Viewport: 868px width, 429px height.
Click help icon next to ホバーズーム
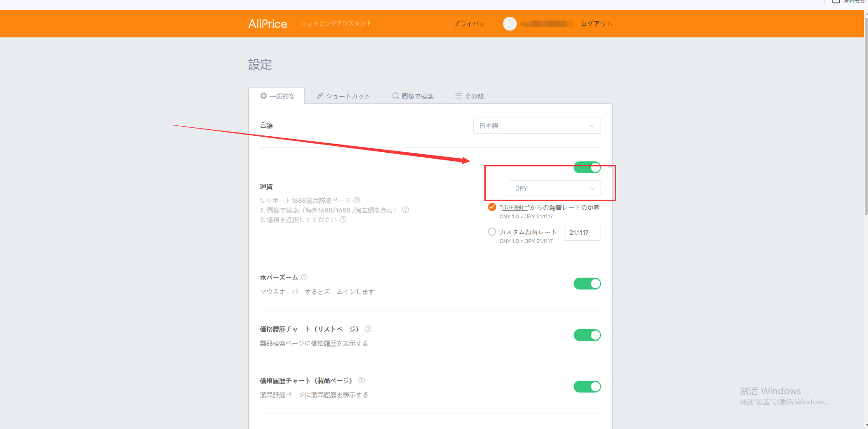point(304,277)
